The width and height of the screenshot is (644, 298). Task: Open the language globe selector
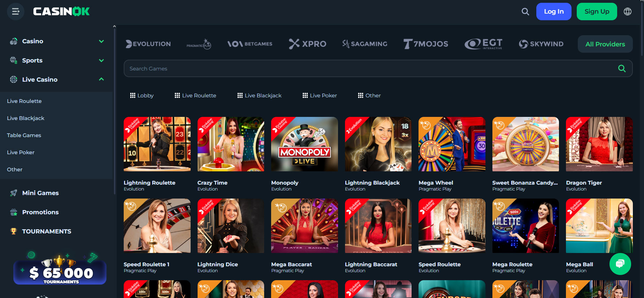coord(628,12)
